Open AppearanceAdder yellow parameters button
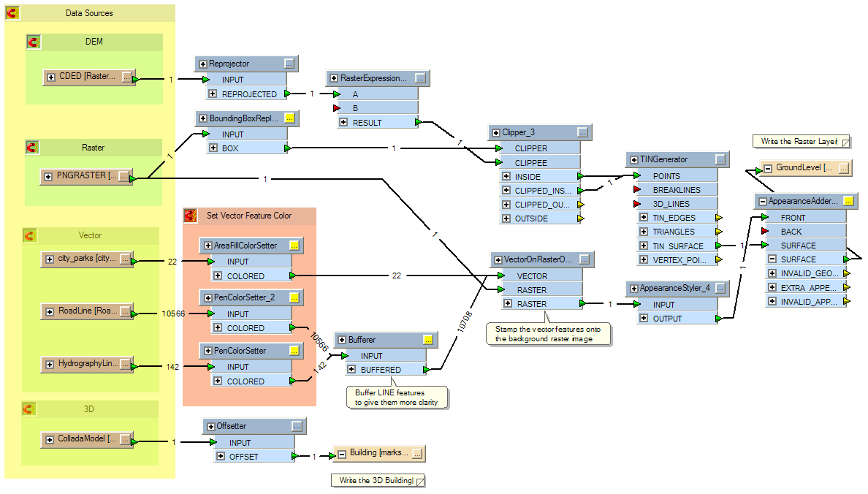This screenshot has height=494, width=868. coord(848,201)
